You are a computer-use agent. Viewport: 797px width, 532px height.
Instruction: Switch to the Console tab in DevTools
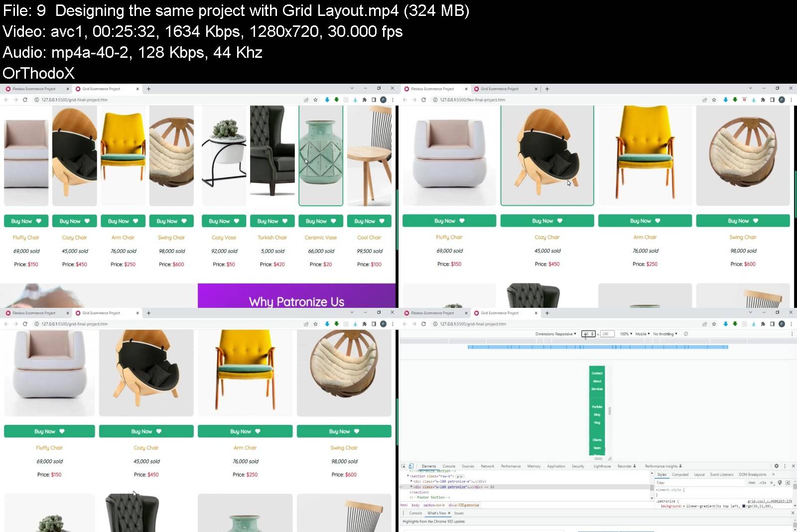click(449, 466)
